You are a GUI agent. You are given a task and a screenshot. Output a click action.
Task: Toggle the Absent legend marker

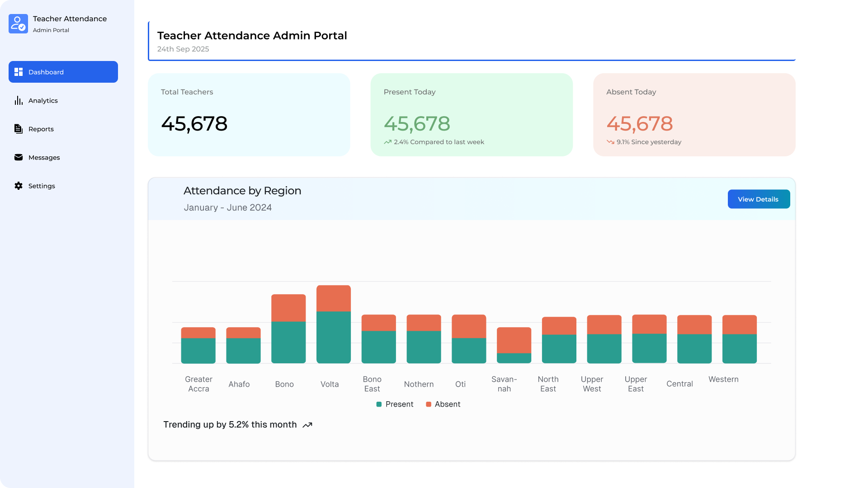(428, 404)
